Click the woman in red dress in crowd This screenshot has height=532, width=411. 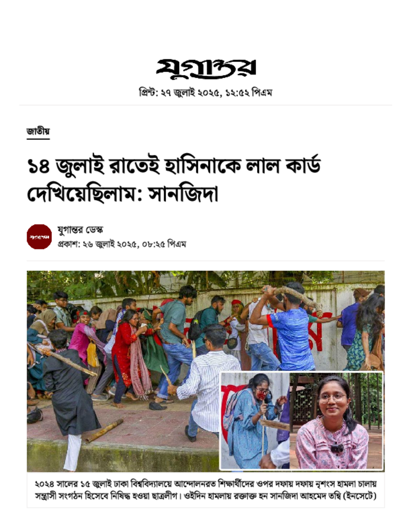(127, 356)
